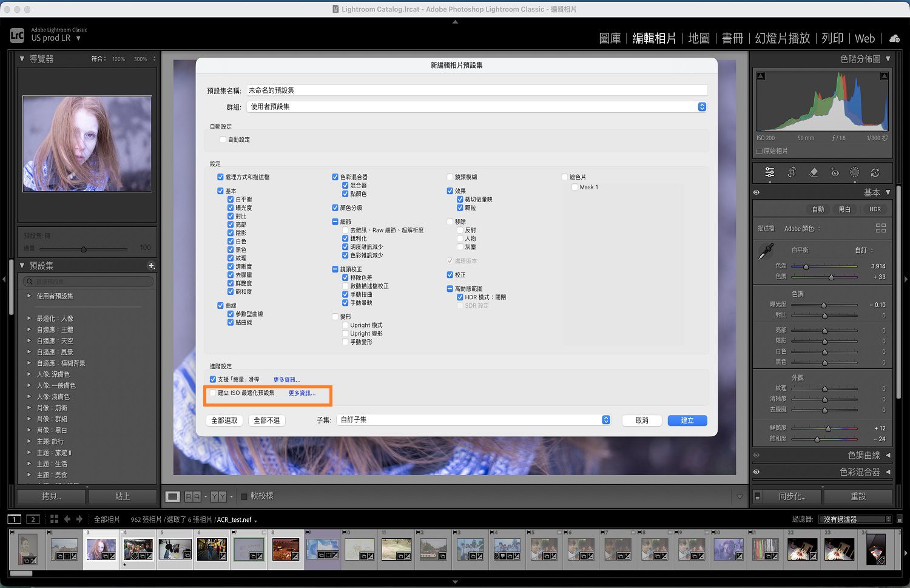Switch to the 書冊 module
This screenshot has height=588, width=910.
tap(732, 38)
